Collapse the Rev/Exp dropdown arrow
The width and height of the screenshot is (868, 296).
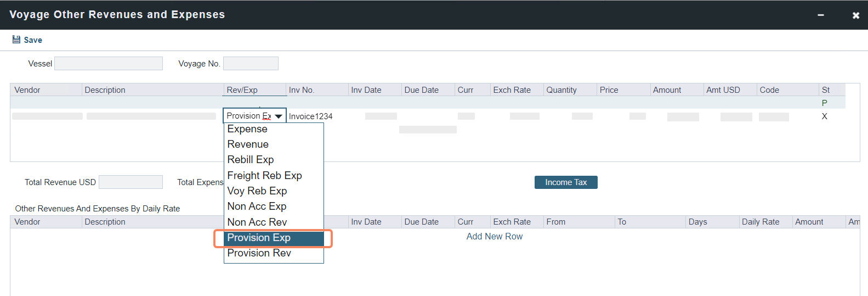click(x=279, y=116)
